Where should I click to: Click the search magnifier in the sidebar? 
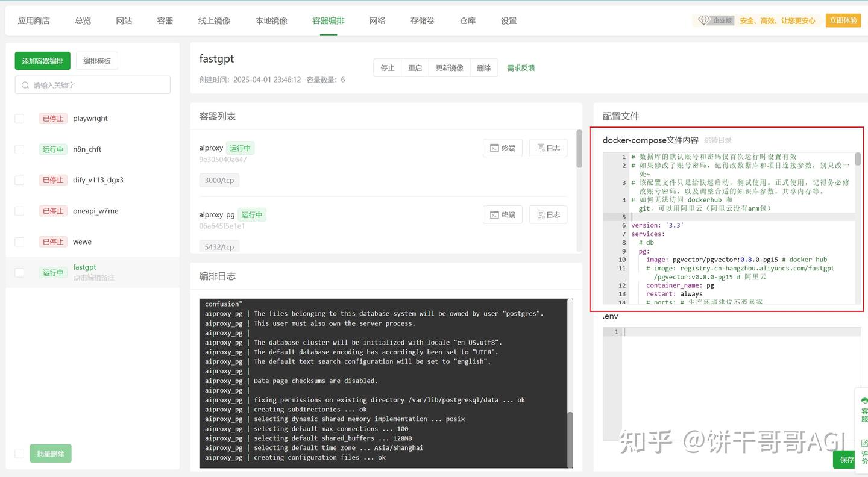pos(25,85)
